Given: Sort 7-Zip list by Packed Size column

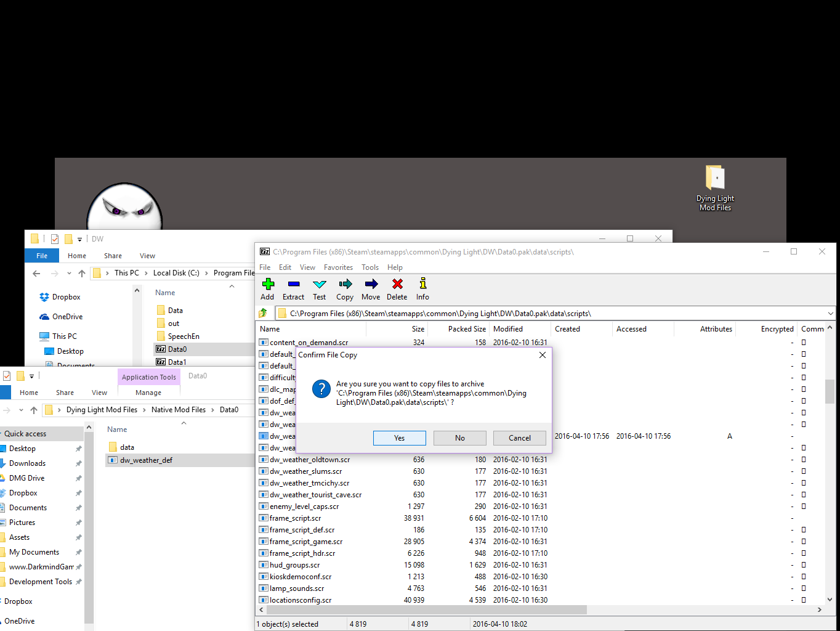Looking at the screenshot, I should (458, 329).
